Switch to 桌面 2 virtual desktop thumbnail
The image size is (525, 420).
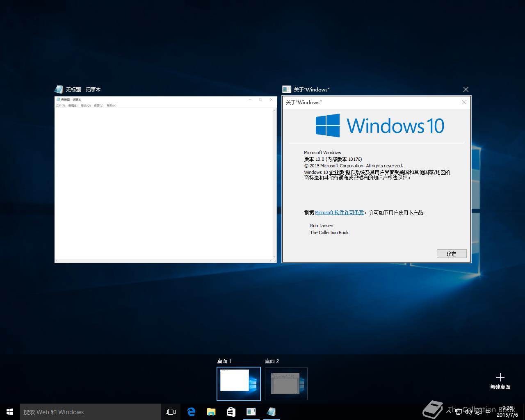coord(286,384)
